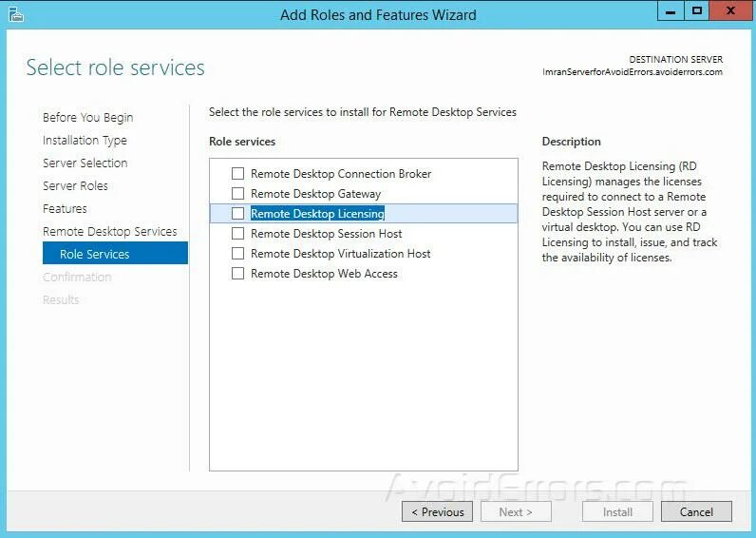Minimize the Add Roles and Features Wizard
Viewport: 756px width, 538px height.
click(x=671, y=11)
